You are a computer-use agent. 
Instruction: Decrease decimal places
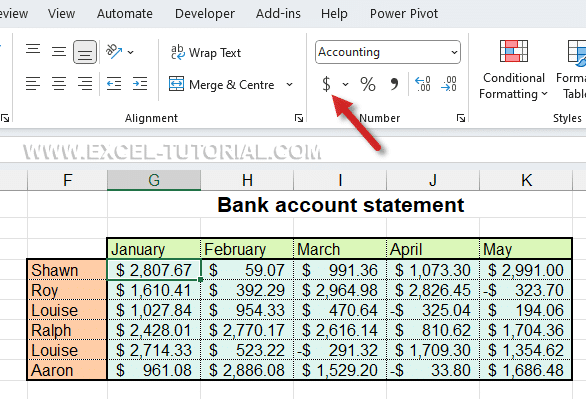(449, 84)
